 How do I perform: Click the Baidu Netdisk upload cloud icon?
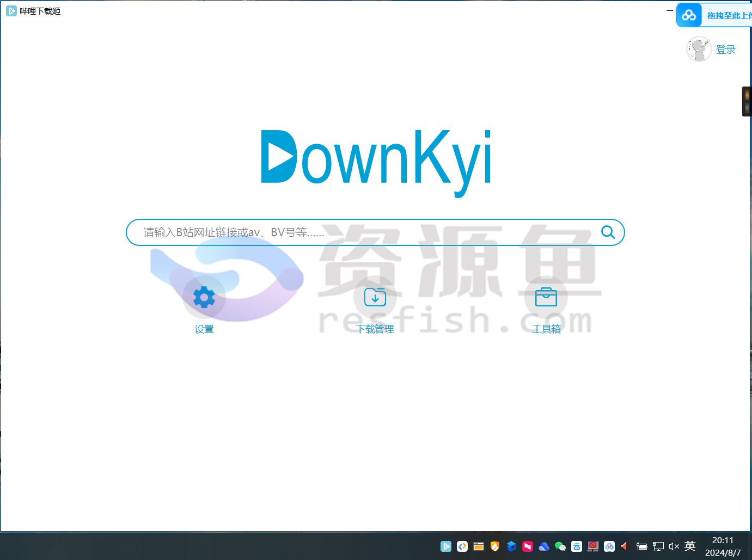coord(689,15)
